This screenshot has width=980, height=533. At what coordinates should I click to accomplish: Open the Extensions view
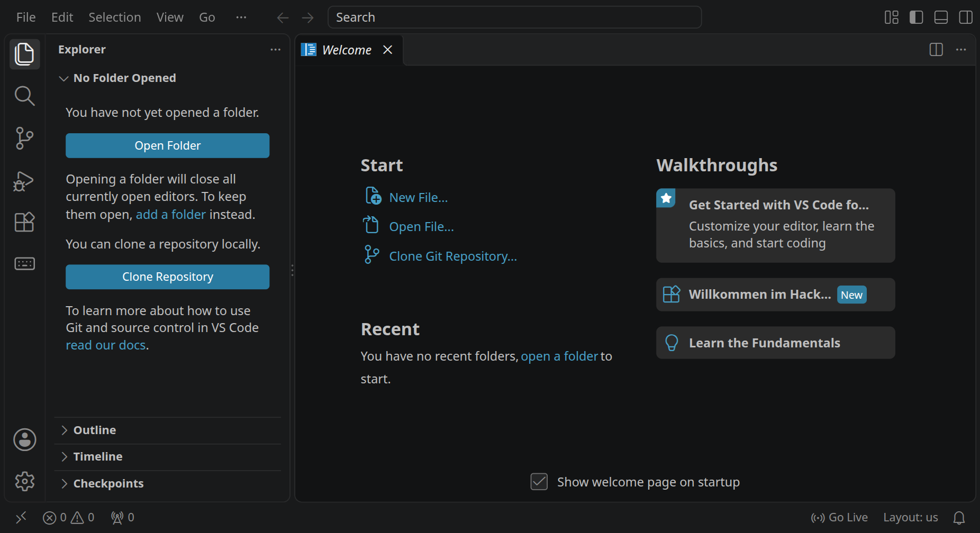[x=24, y=222]
